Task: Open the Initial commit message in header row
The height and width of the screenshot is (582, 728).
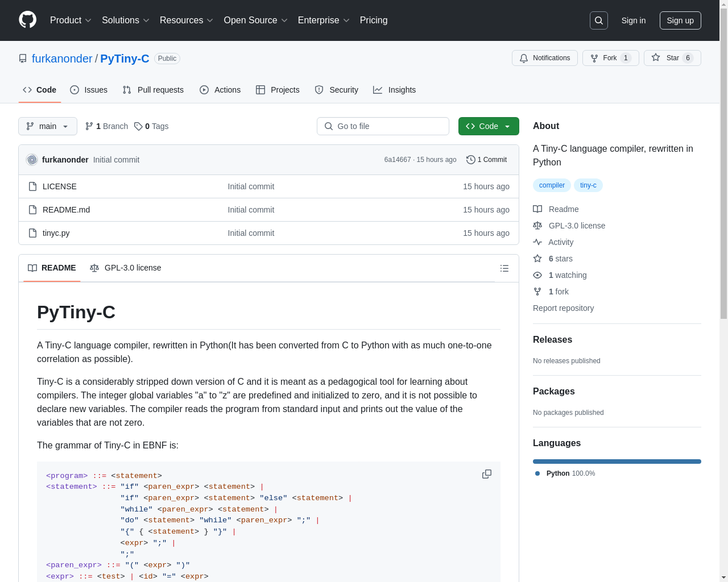Action: [116, 160]
